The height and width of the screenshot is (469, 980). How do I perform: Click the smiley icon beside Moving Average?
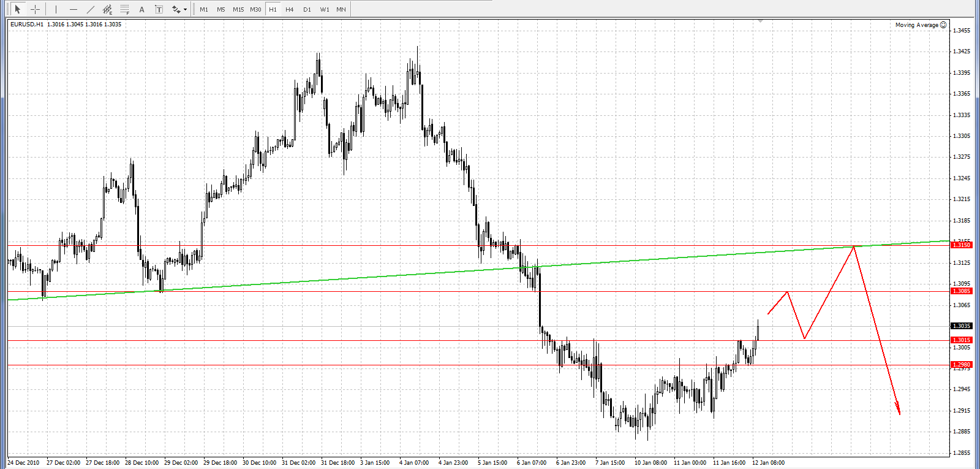point(943,25)
